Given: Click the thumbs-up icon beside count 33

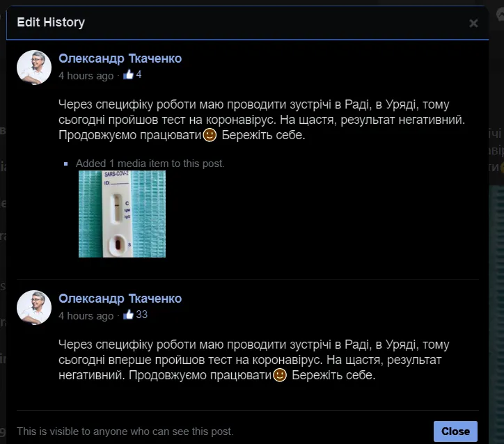Looking at the screenshot, I should tap(128, 315).
